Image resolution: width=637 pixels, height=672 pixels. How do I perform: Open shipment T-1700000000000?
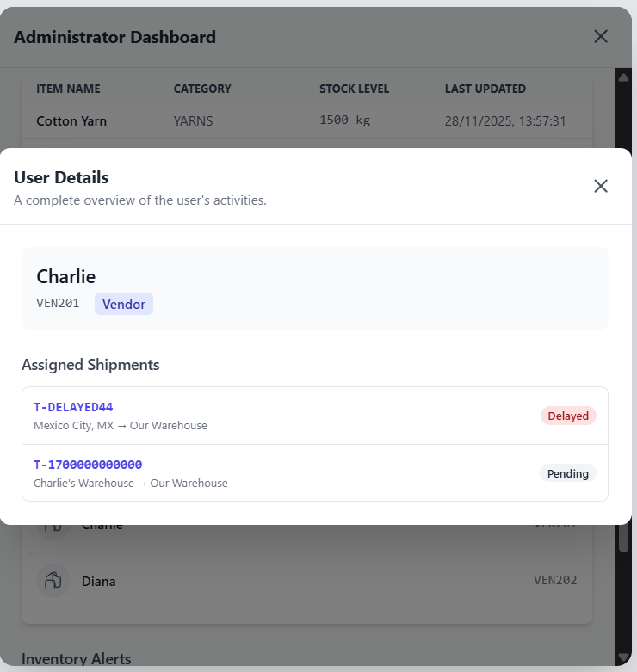tap(88, 465)
